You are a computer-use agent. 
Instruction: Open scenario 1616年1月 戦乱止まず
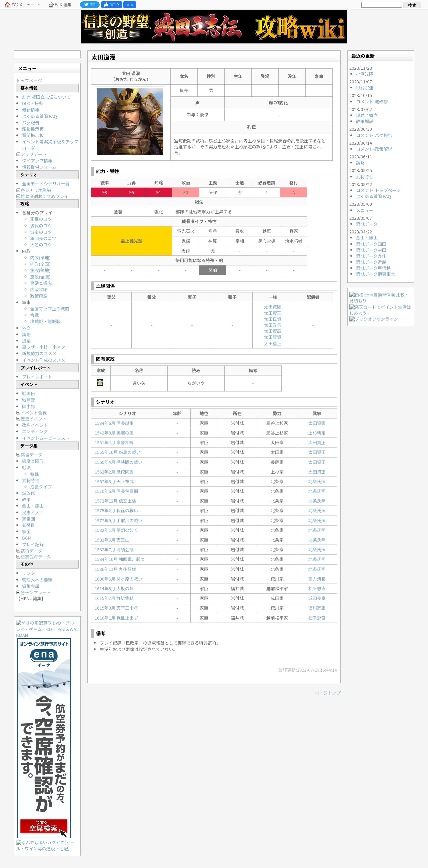point(116,618)
